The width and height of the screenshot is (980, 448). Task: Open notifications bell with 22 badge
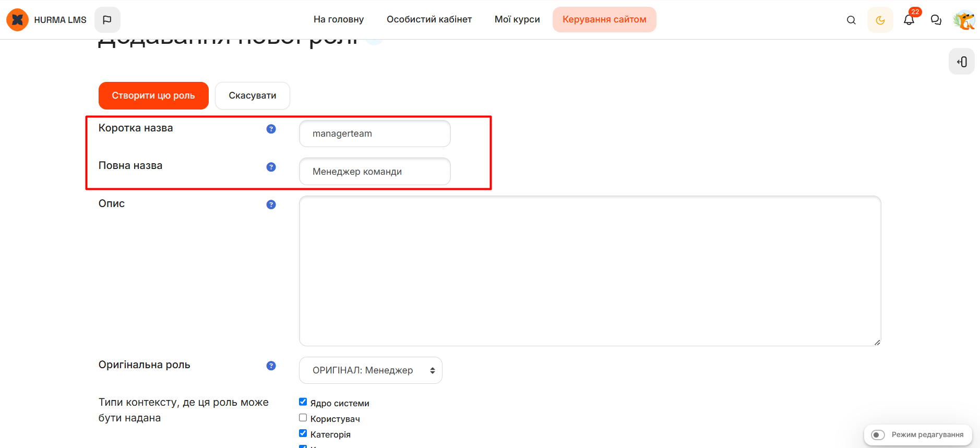909,20
